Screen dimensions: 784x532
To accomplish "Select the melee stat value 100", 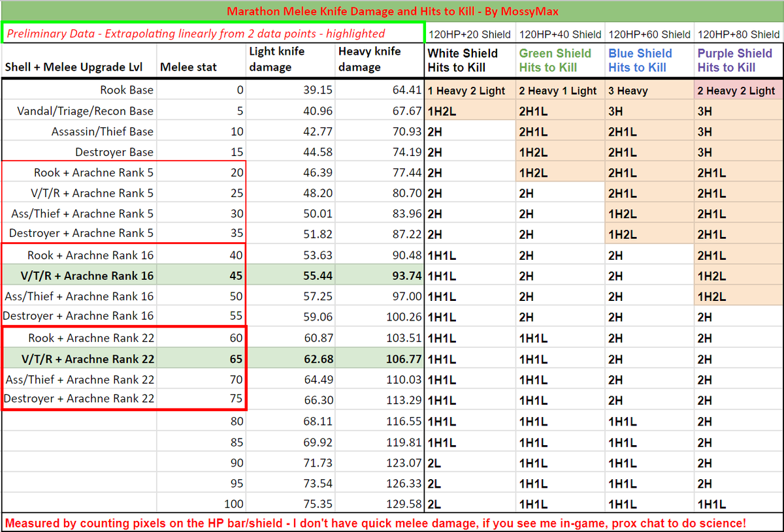I will [202, 504].
